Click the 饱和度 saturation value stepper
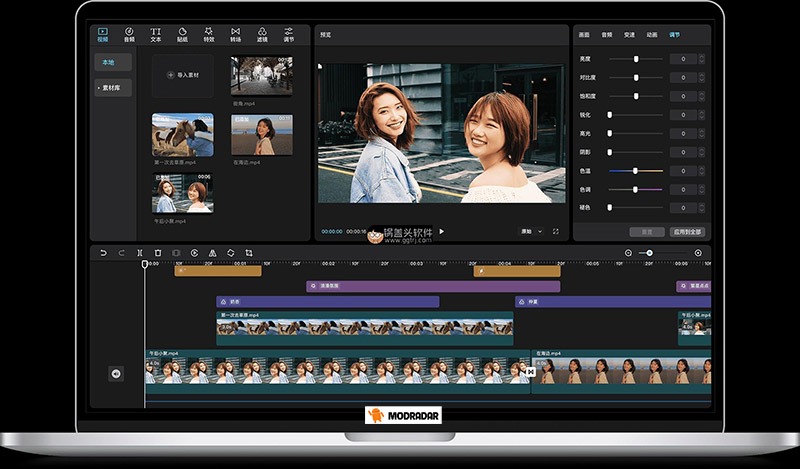Screen dimensions: 800x469 702,96
